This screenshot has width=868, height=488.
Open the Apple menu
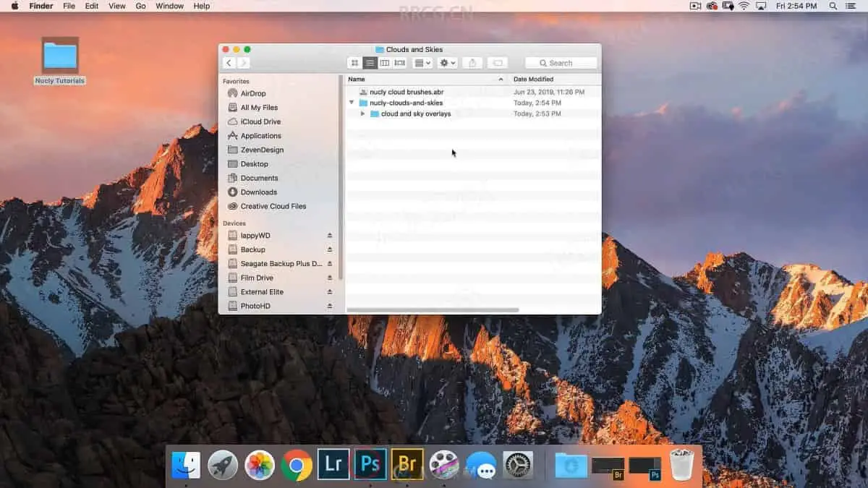pyautogui.click(x=14, y=6)
